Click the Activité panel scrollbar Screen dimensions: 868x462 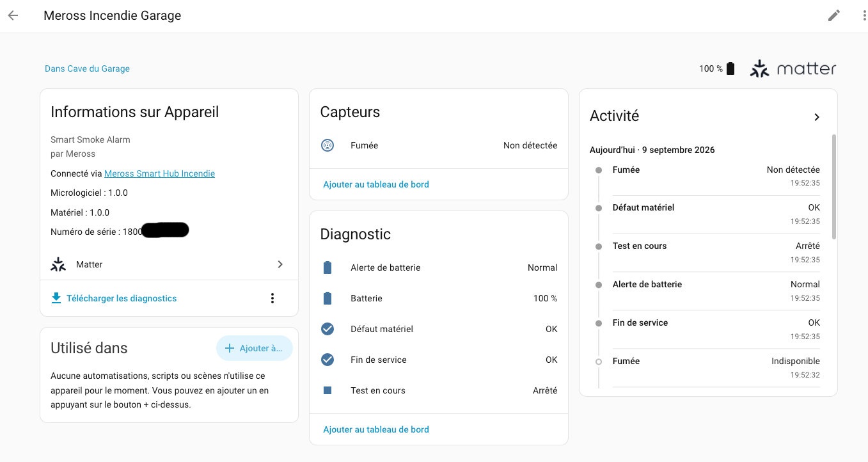833,187
